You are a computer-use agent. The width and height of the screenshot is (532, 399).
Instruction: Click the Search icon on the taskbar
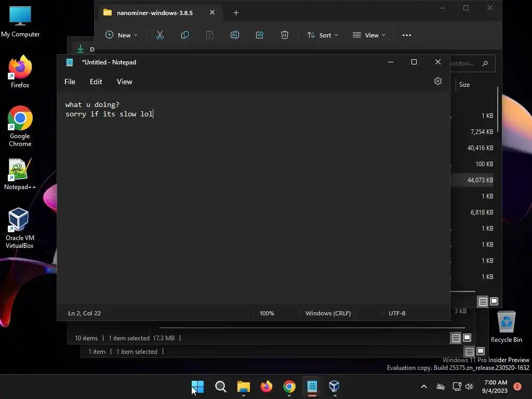coord(220,387)
